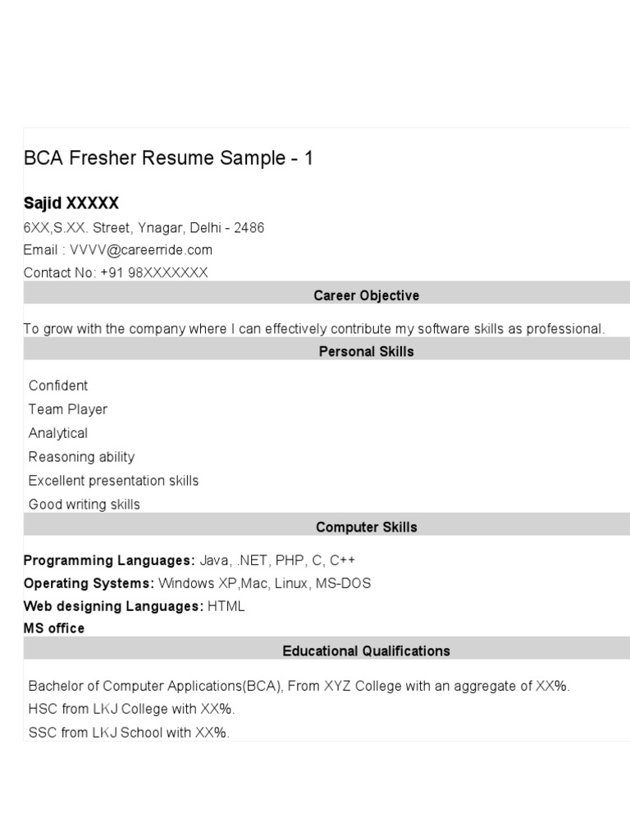The width and height of the screenshot is (630, 840).
Task: Click the 'MS office' text
Action: tap(54, 628)
